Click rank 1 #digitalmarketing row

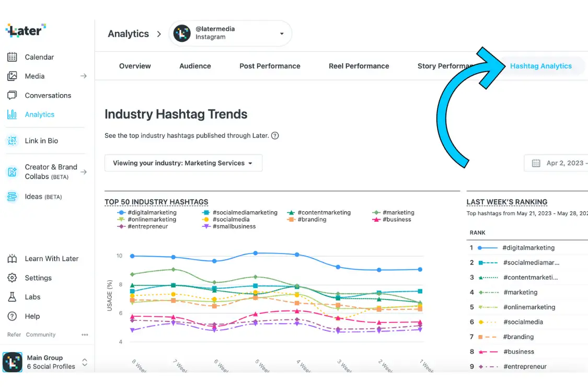point(527,248)
